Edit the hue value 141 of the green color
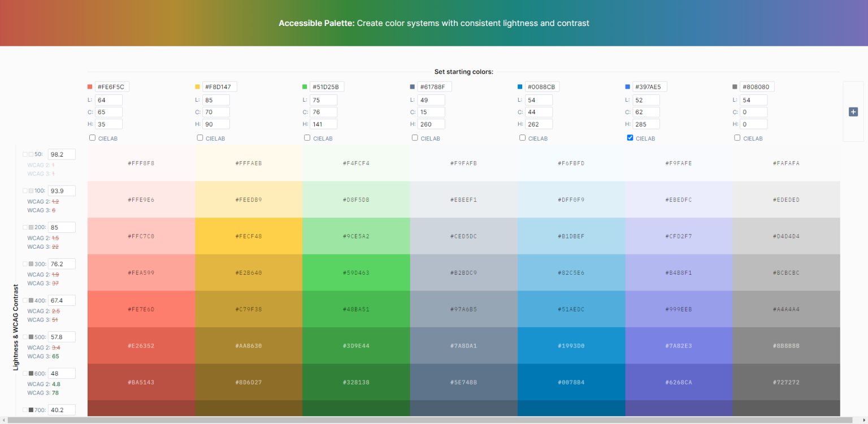The width and height of the screenshot is (868, 424). tap(323, 124)
